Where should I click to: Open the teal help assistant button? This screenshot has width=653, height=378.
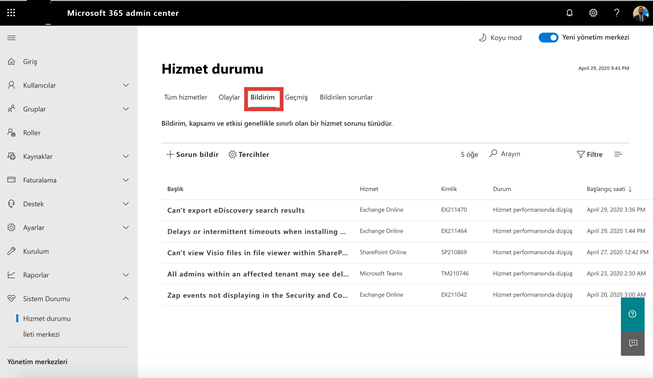(x=632, y=314)
